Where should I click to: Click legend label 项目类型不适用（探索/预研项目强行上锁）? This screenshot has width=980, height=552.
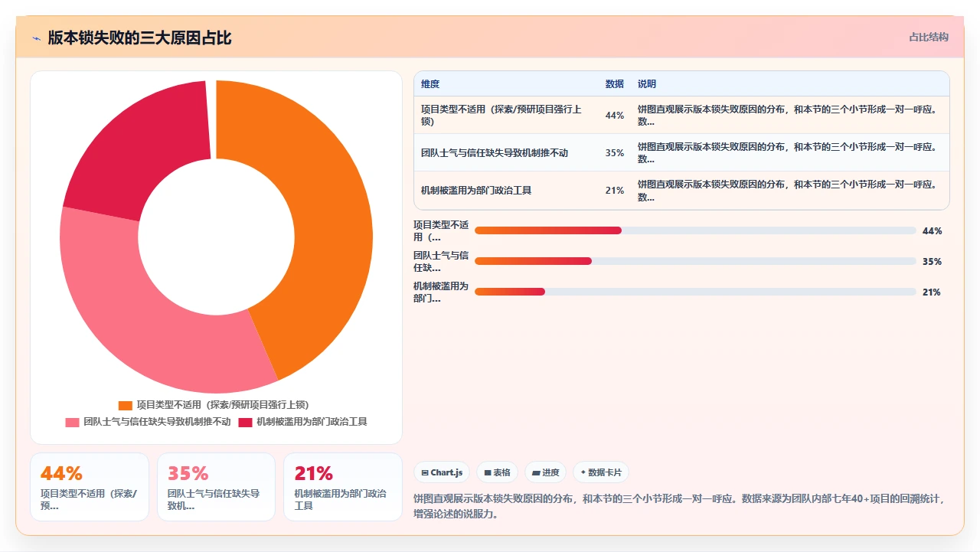point(223,405)
